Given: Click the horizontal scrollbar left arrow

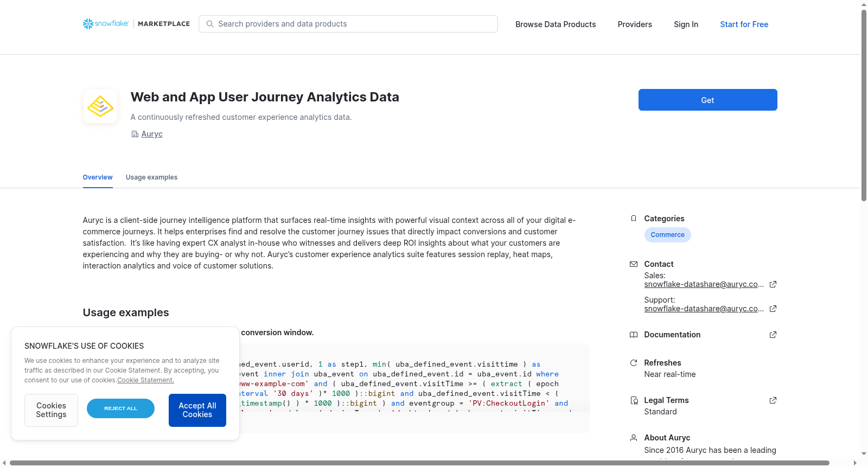Looking at the screenshot, I should 4,463.
